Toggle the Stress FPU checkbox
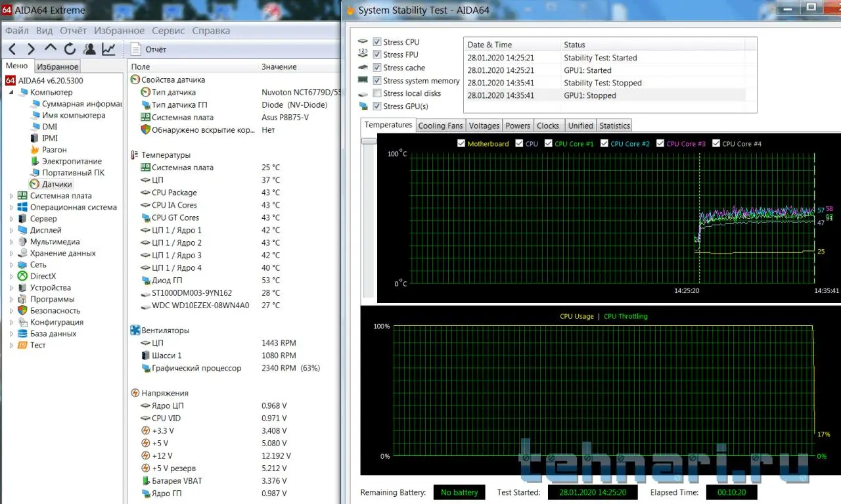Viewport: 841px width, 504px height. click(376, 55)
